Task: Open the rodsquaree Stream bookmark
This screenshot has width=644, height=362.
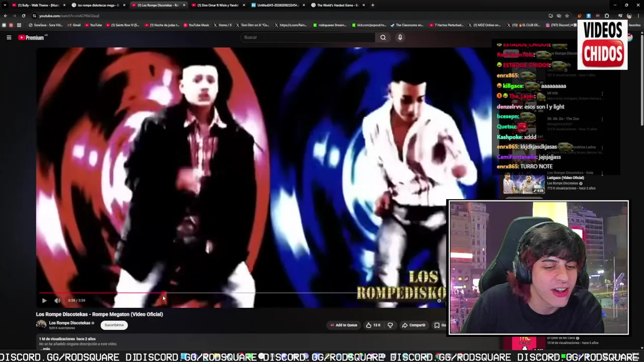Action: tap(330, 25)
